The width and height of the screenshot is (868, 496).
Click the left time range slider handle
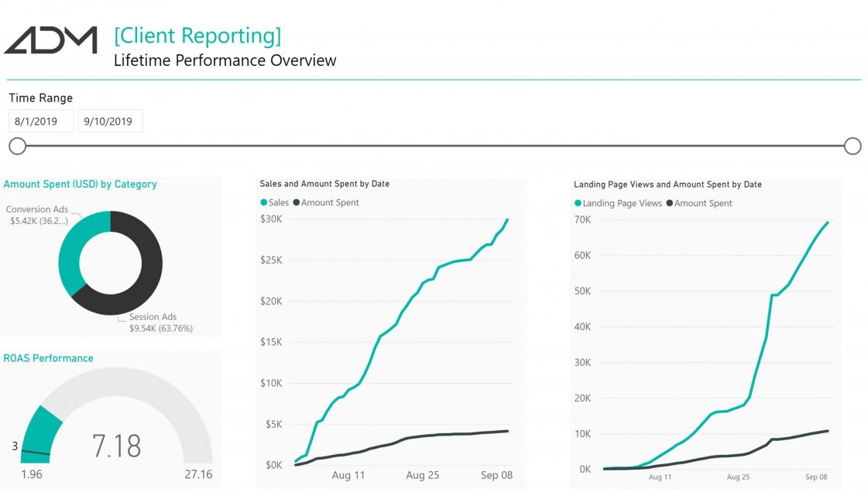point(18,146)
